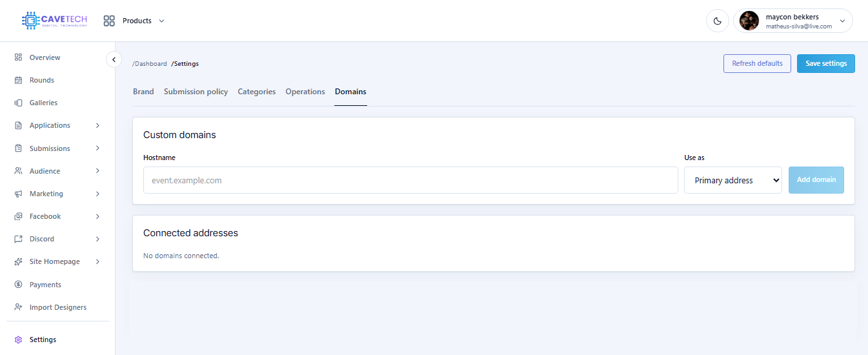Click the Payments dollar icon
This screenshot has width=868, height=355.
pyautogui.click(x=18, y=285)
